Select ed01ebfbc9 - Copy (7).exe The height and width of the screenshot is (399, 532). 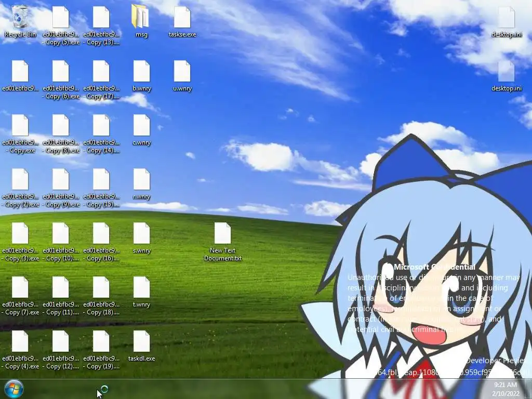click(x=20, y=296)
